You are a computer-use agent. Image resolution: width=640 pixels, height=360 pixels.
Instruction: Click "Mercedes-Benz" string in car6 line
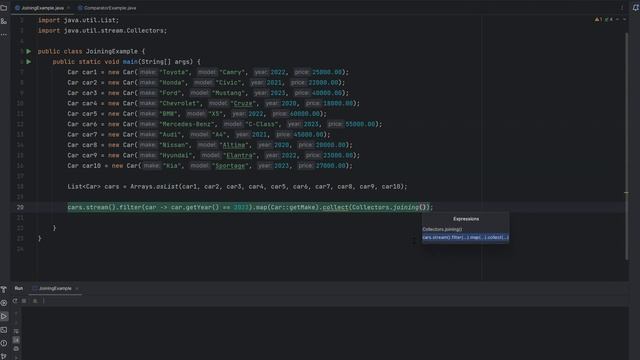(187, 124)
